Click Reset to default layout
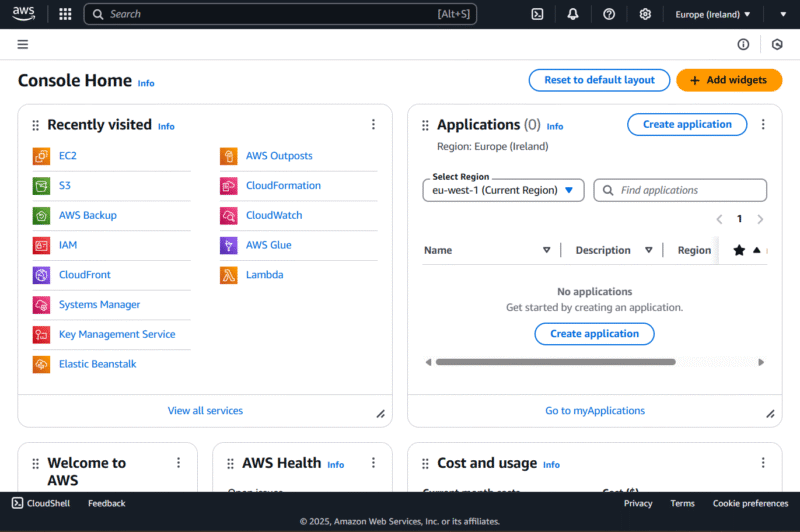Screen dimensions: 800x532 [599, 80]
